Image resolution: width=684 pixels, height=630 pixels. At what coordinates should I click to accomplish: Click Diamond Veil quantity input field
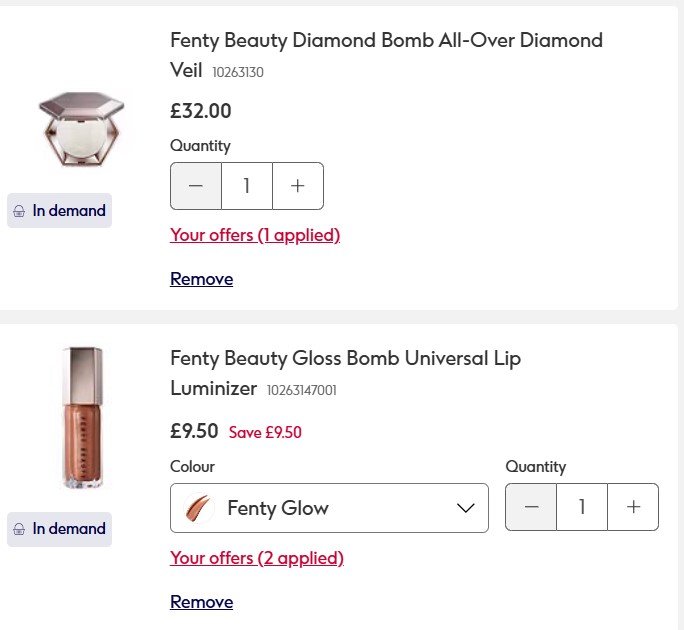coord(246,186)
